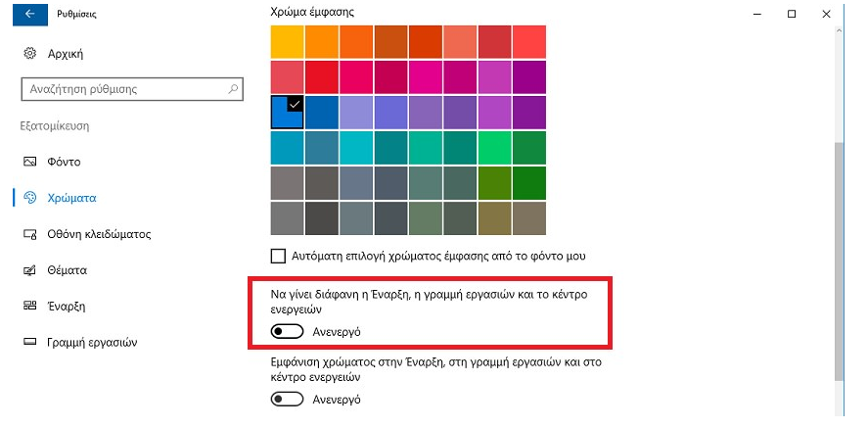The image size is (868, 428).
Task: Select the yellow accent color swatch
Action: click(x=287, y=41)
